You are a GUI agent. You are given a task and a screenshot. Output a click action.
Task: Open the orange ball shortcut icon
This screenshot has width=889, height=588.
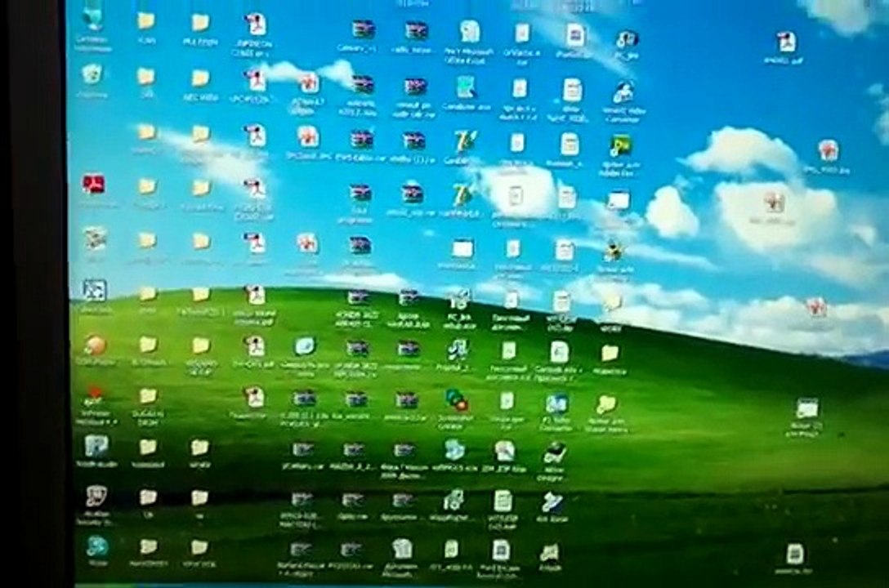click(95, 345)
